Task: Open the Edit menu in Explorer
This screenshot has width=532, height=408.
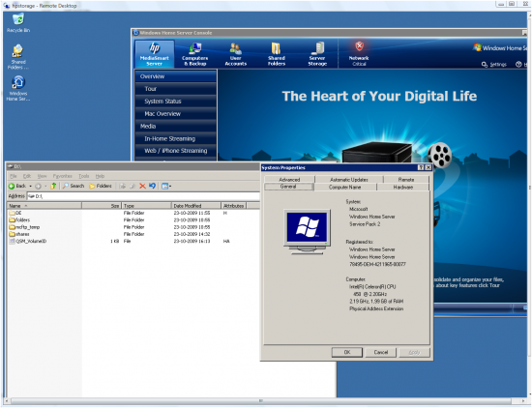Action: click(x=27, y=176)
